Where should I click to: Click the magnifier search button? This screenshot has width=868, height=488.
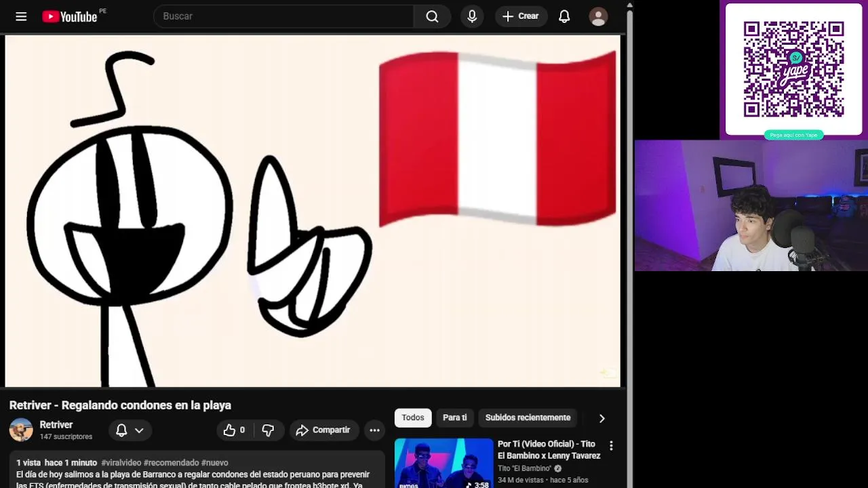point(432,16)
